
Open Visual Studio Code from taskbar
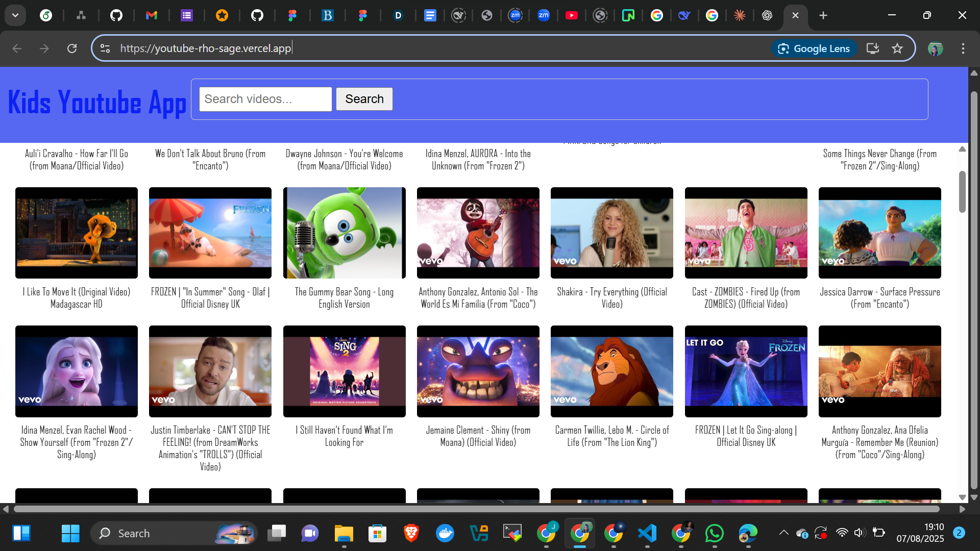click(647, 534)
